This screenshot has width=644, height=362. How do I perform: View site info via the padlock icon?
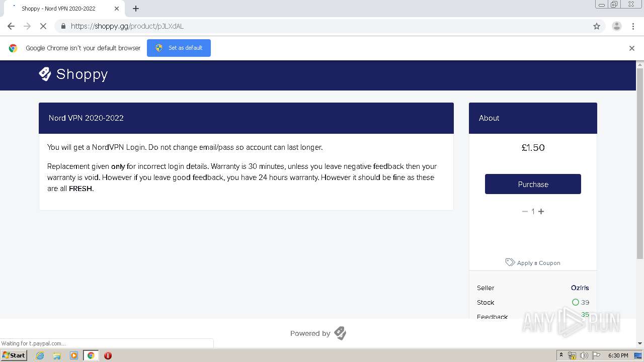(63, 26)
